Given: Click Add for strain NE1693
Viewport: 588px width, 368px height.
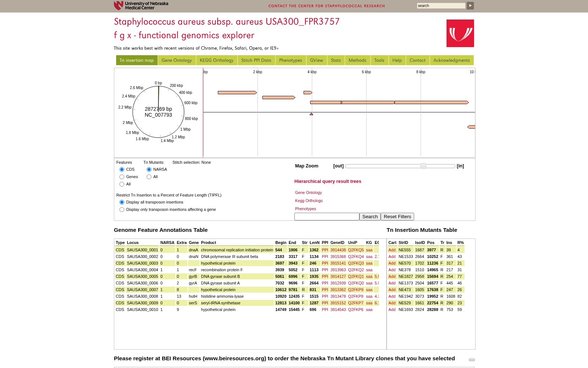Looking at the screenshot, I should pyautogui.click(x=392, y=309).
